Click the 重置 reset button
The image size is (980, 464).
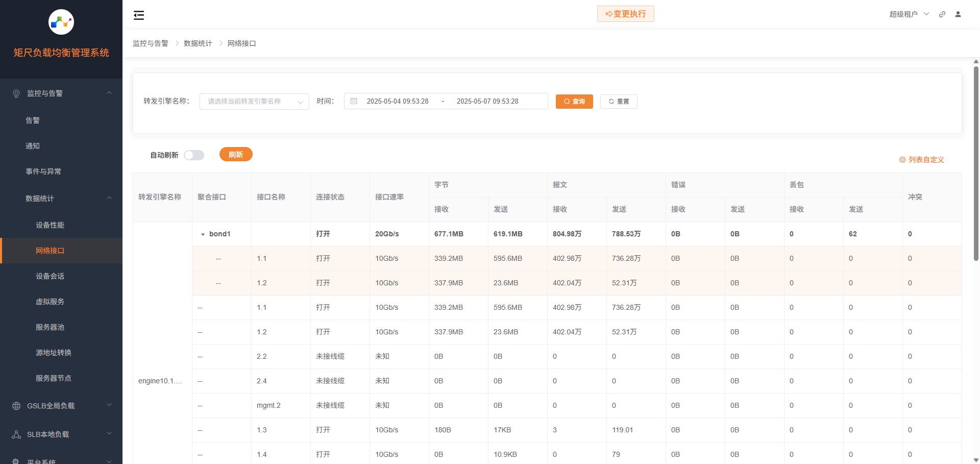[619, 102]
